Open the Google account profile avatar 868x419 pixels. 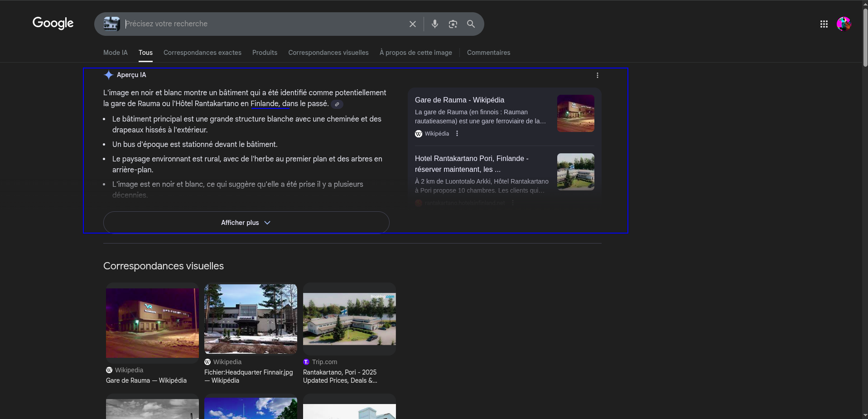(844, 24)
